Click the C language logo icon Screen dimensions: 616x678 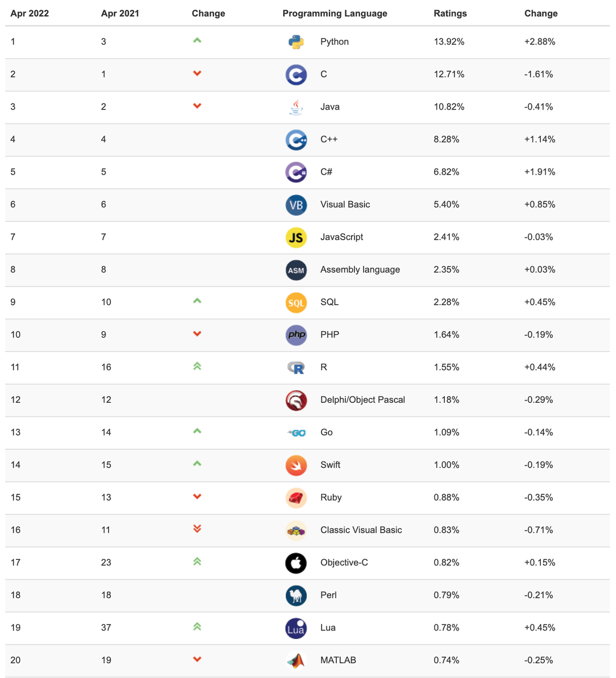pos(296,75)
